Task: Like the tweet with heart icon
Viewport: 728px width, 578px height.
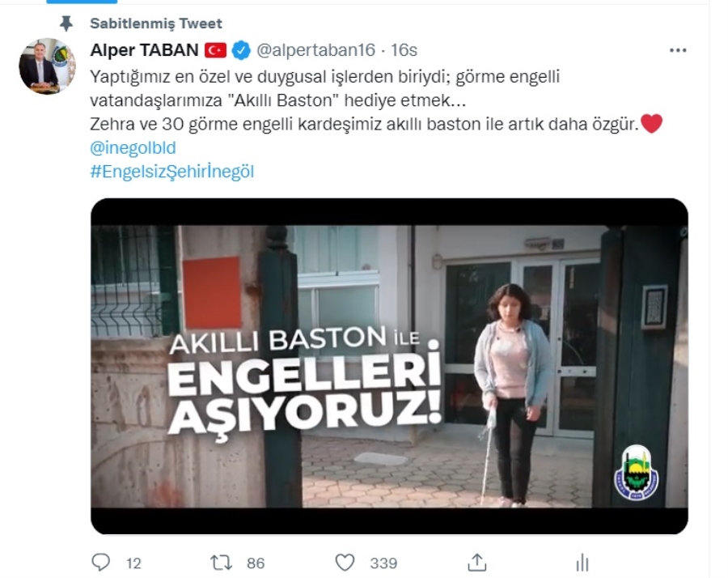Action: coord(345,563)
